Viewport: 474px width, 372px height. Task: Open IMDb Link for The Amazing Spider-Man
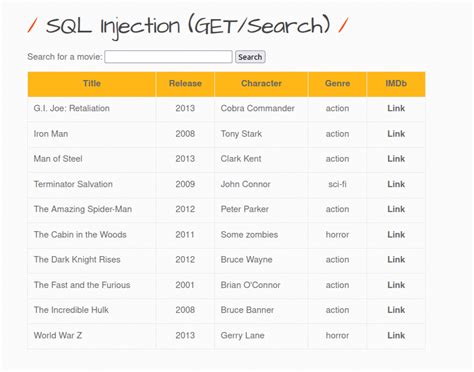(396, 209)
